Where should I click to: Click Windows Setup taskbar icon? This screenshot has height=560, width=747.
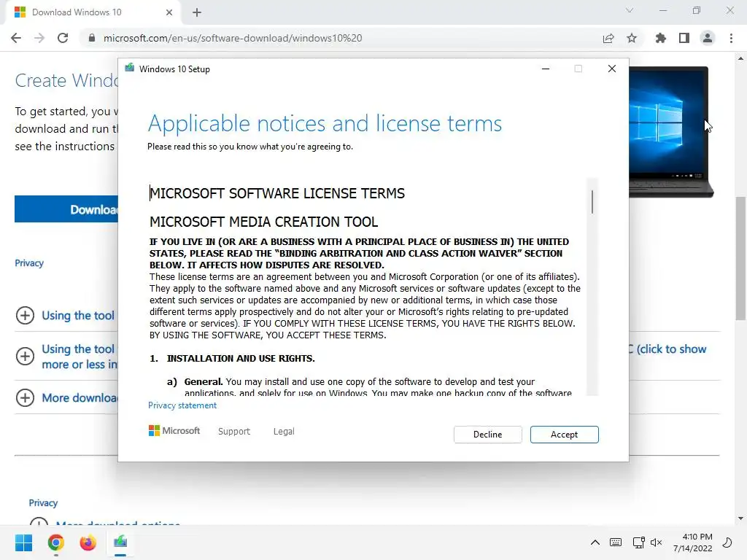(120, 542)
